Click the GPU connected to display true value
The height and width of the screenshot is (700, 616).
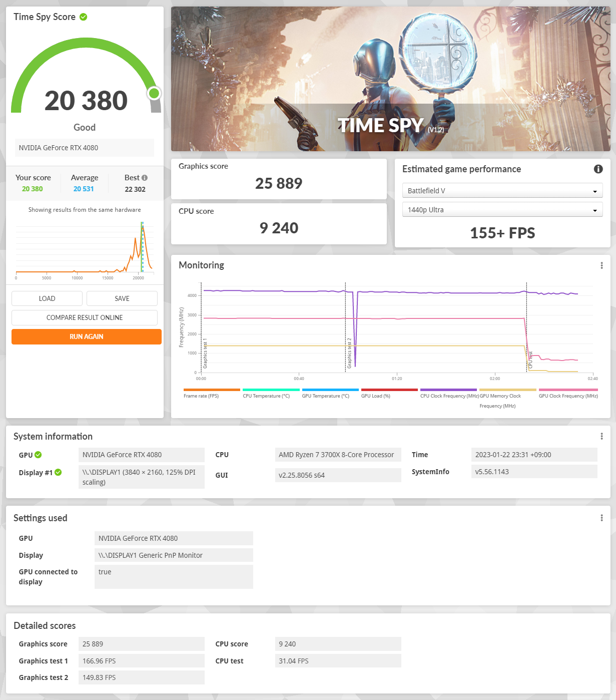click(174, 577)
